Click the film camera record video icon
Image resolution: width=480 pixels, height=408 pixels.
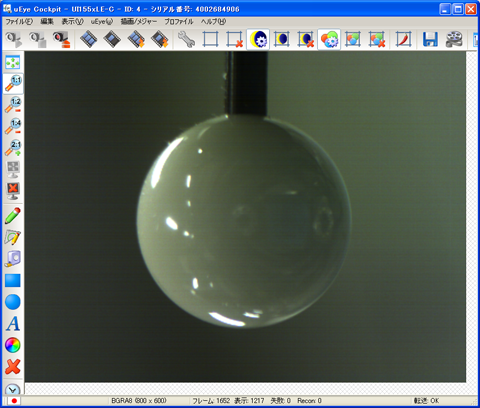click(x=454, y=39)
